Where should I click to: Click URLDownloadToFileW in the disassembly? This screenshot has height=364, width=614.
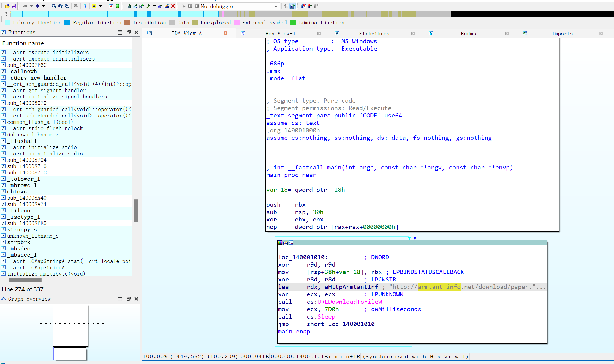click(x=349, y=302)
